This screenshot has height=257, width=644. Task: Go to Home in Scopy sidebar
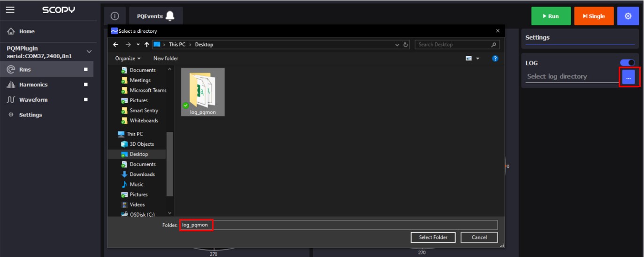coord(27,31)
